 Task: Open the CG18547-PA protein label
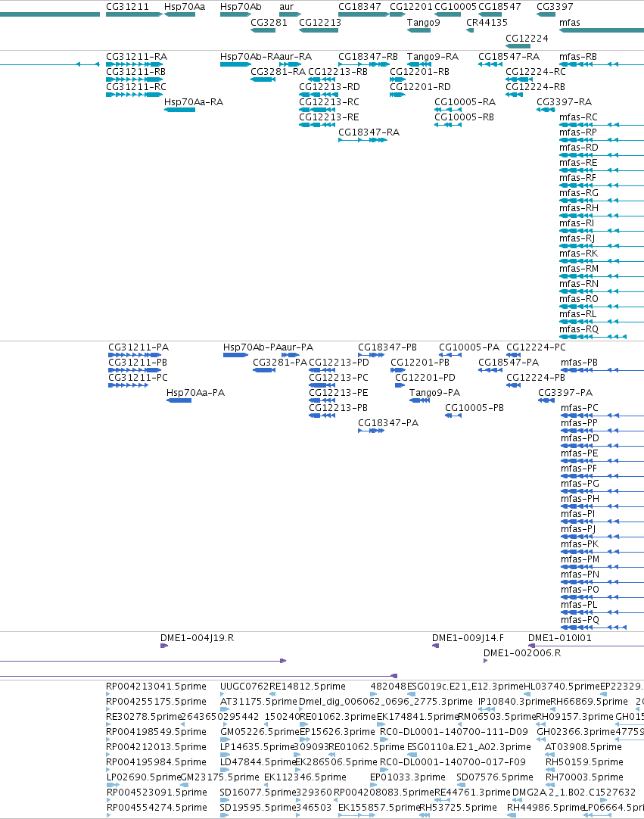pos(509,363)
